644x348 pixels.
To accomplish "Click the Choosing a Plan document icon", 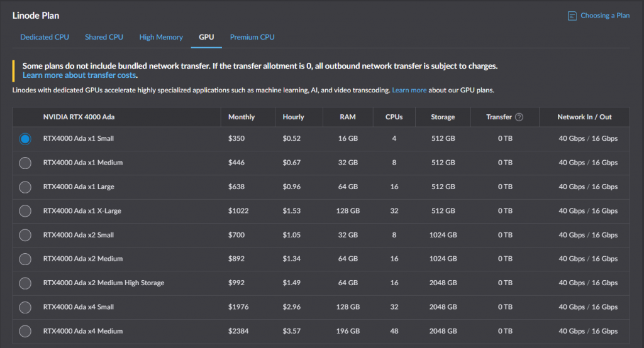I will click(x=572, y=16).
